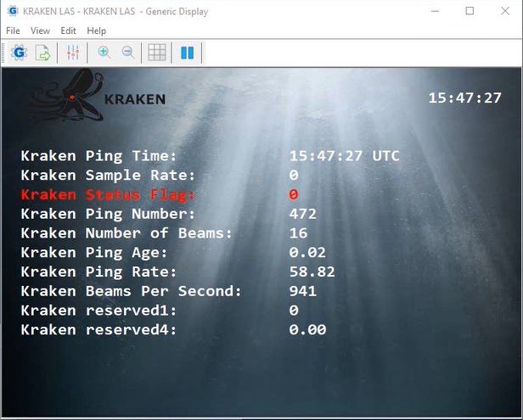523x420 pixels.
Task: Select the Kraken Ping Age label
Action: pos(94,253)
